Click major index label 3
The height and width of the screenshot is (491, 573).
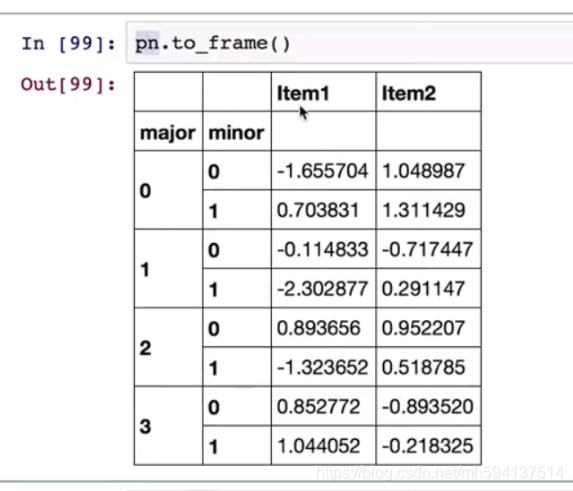[x=145, y=427]
